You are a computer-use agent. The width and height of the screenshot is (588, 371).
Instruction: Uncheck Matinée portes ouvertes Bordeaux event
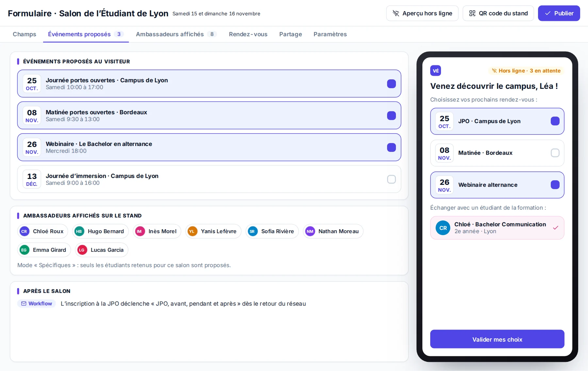(x=391, y=116)
